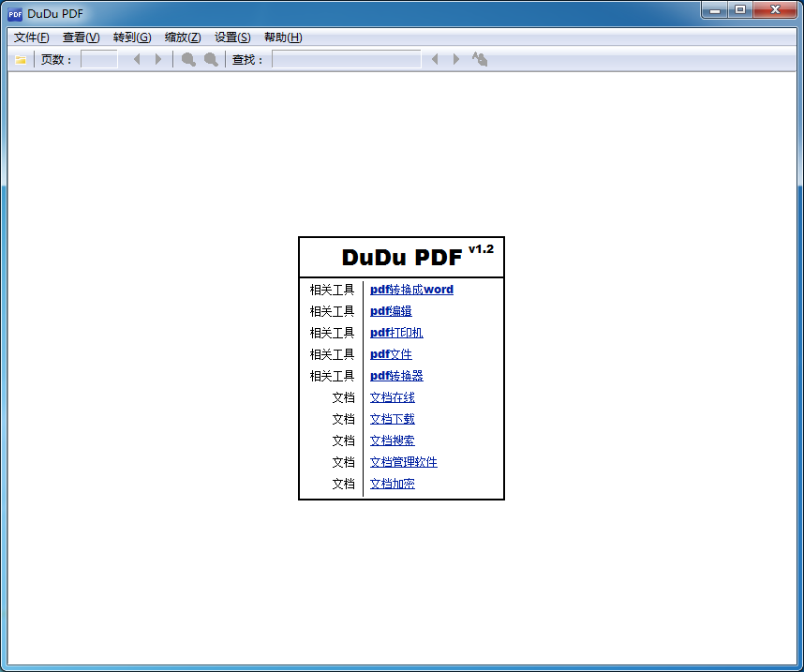
Task: Expand the 缩放(Z) menu
Action: [x=183, y=37]
